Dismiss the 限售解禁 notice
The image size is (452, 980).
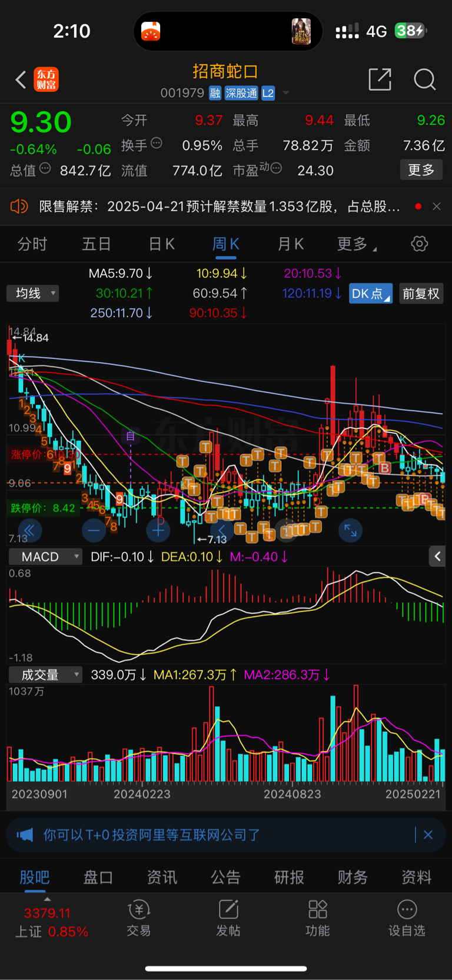tap(436, 206)
